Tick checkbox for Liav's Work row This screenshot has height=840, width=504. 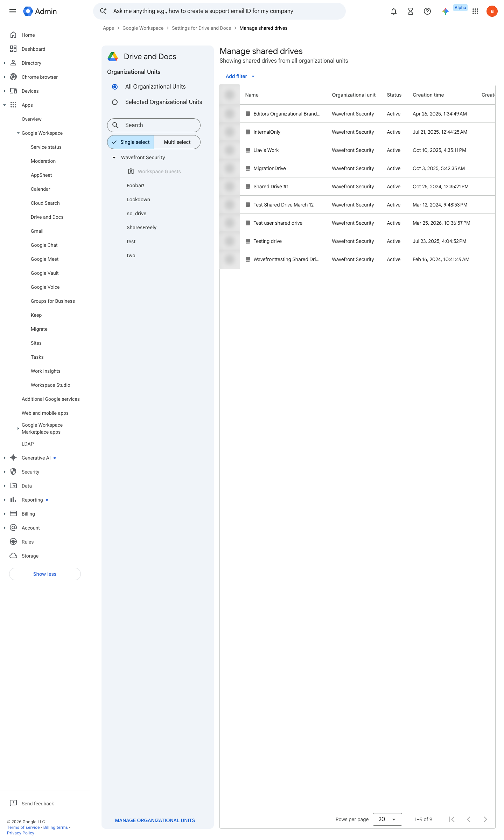[x=230, y=150]
